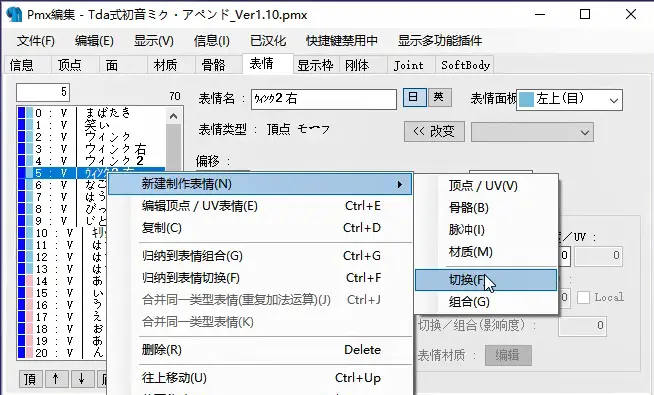Open the 刚体 tab
654x395 pixels.
(357, 65)
